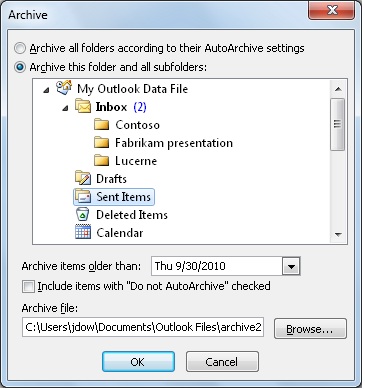The height and width of the screenshot is (390, 365).
Task: Click the Lucerne folder icon
Action: click(x=101, y=161)
